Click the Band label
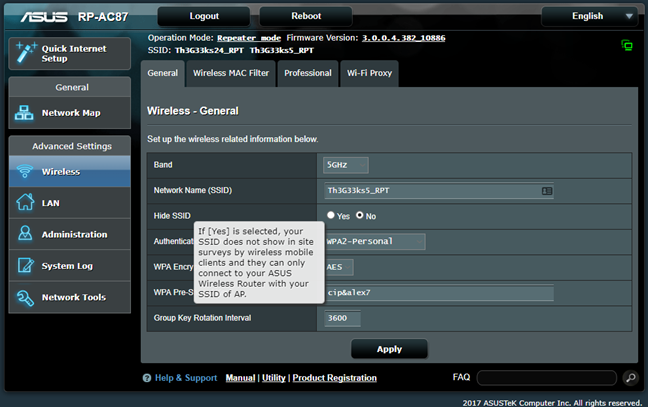 163,164
